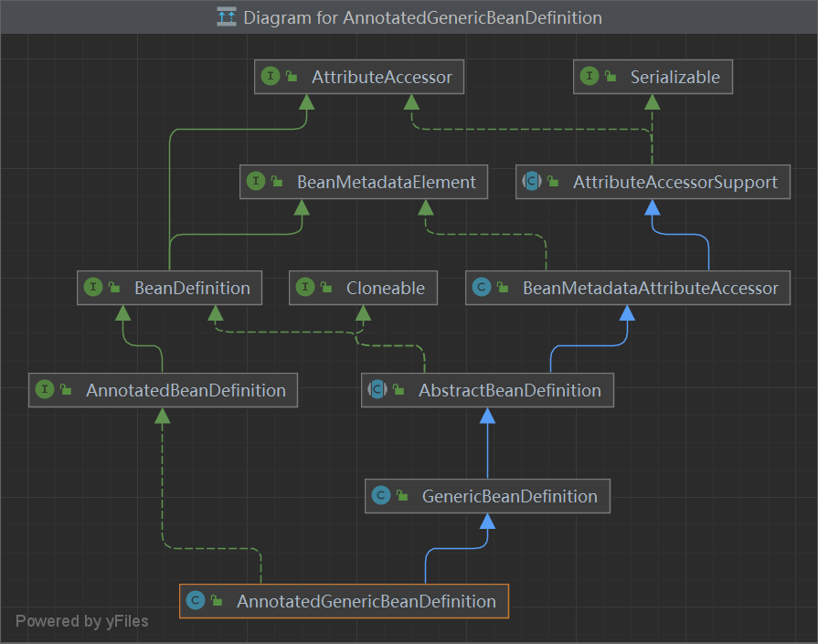This screenshot has width=818, height=644.
Task: Click the interface icon on Cloneable node
Action: pos(305,287)
